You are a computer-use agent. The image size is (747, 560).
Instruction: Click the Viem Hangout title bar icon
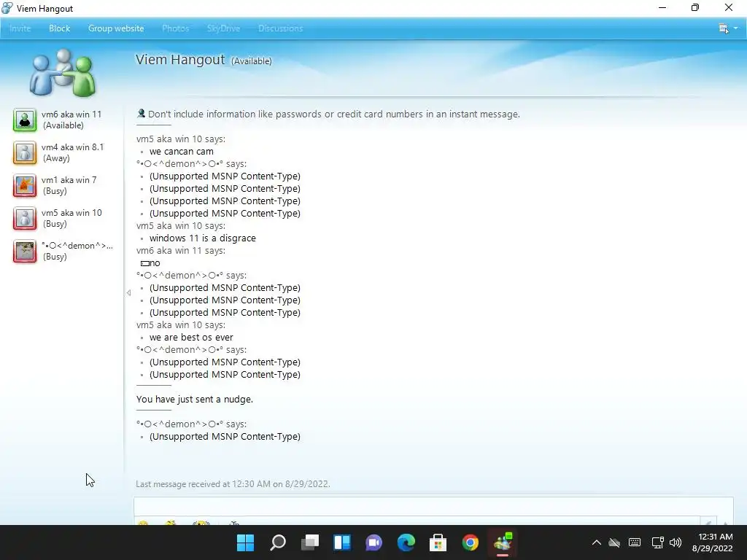[x=7, y=8]
